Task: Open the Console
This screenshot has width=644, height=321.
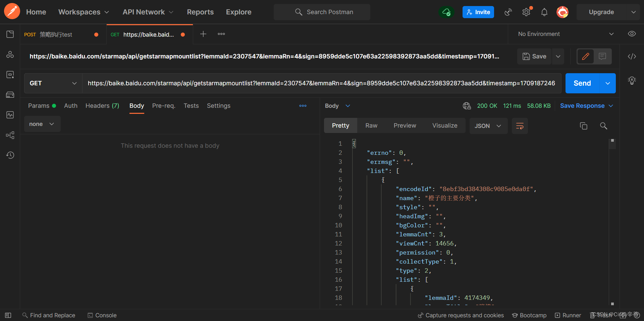Action: 102,315
